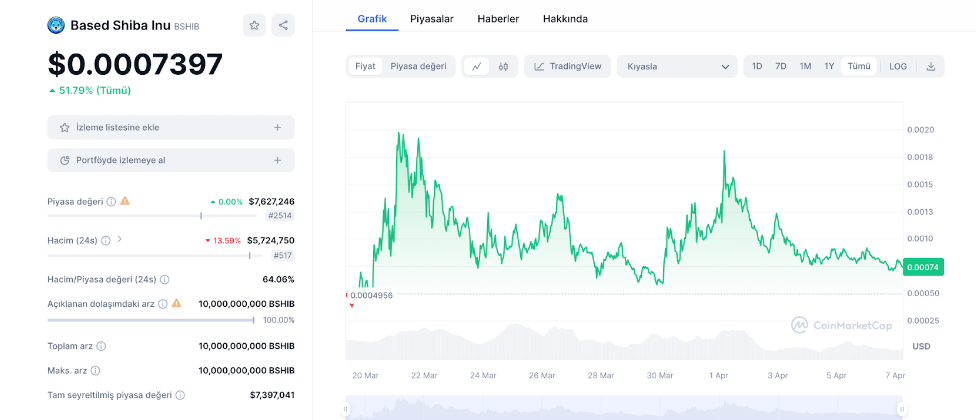979x420 pixels.
Task: Open the Kıyasla dropdown
Action: (x=677, y=67)
